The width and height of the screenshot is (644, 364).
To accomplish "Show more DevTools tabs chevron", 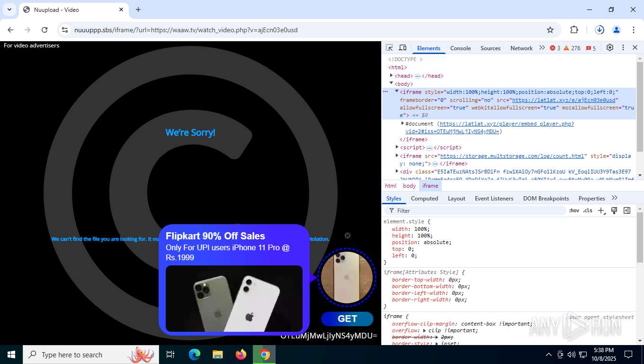I will 542,48.
